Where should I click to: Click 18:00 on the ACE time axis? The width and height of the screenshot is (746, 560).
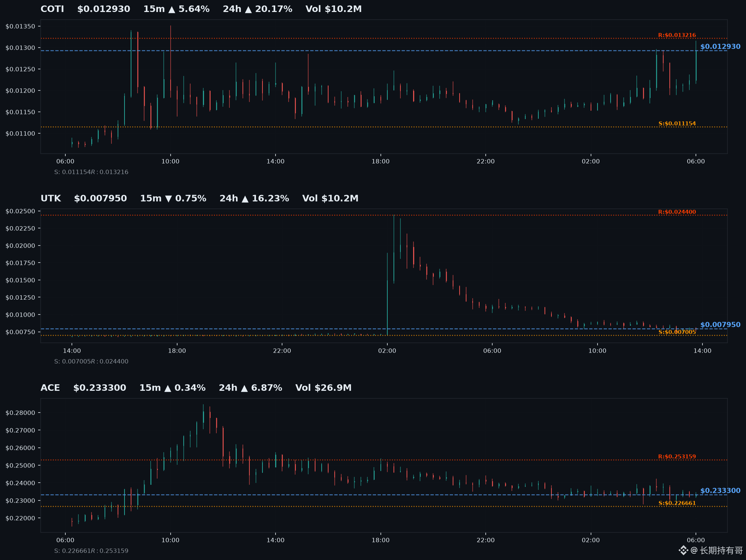pyautogui.click(x=380, y=540)
